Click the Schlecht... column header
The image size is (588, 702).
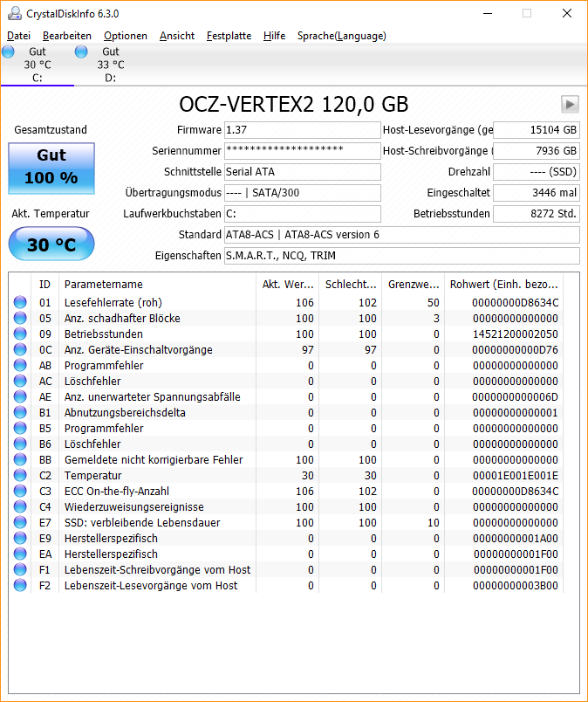(351, 285)
